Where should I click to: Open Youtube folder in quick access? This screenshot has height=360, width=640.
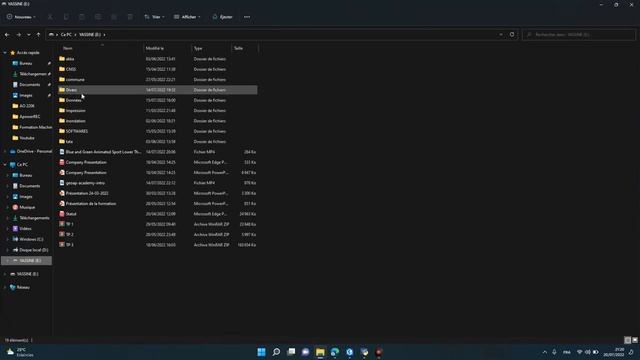coord(27,138)
